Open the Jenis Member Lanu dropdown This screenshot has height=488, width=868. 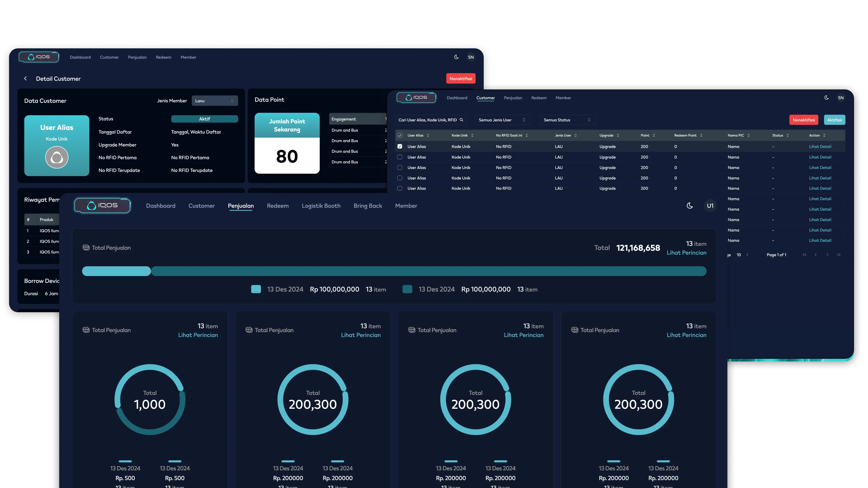(215, 101)
